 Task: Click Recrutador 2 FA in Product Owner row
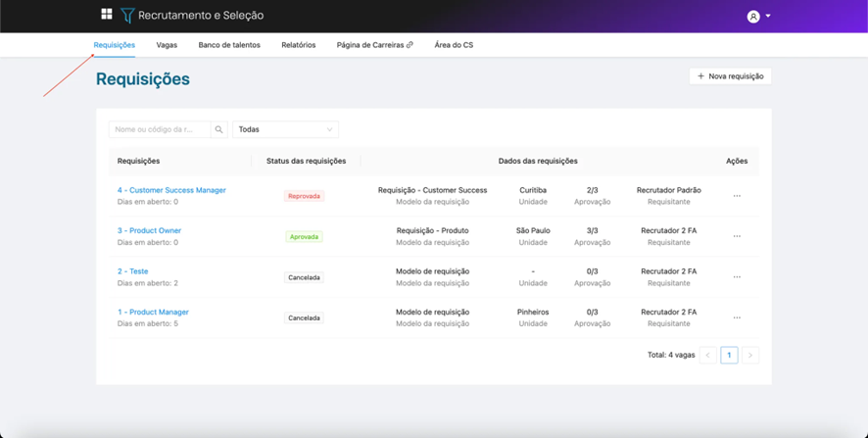pos(669,230)
